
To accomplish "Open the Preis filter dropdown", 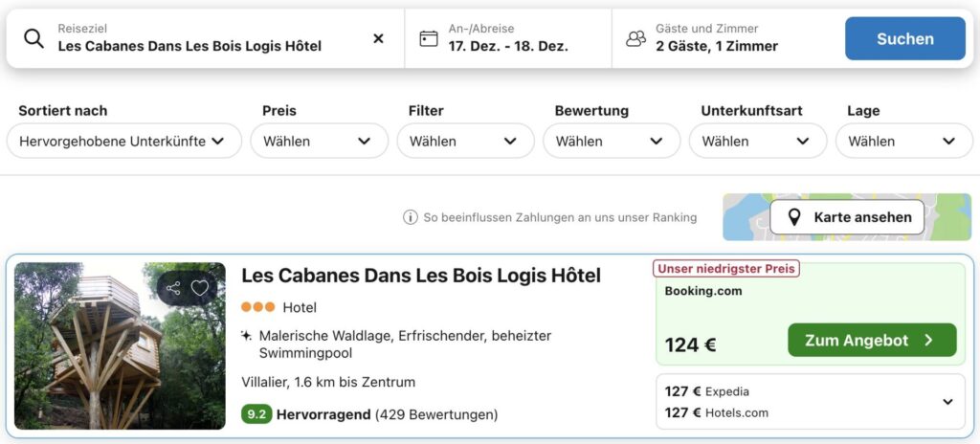I will 317,141.
